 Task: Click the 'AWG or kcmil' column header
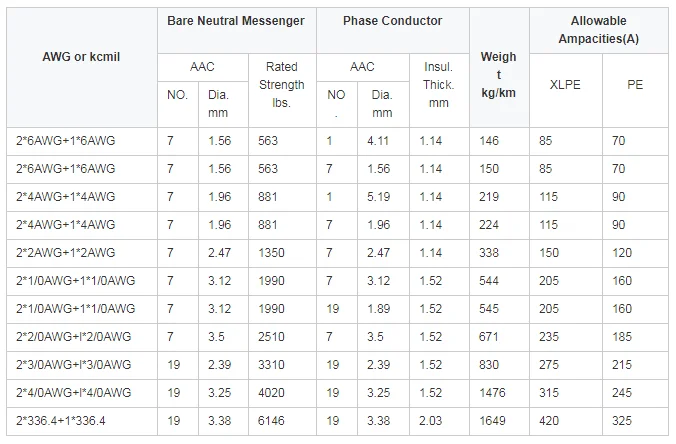81,57
